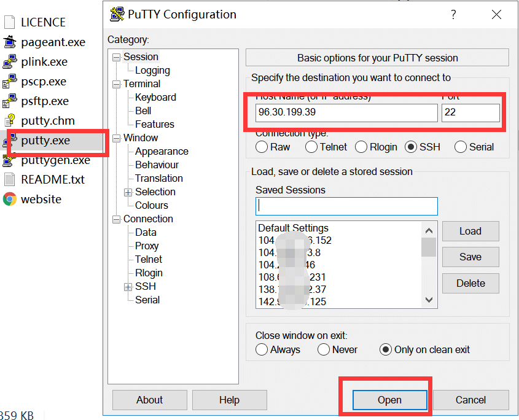Open the Features category
The height and width of the screenshot is (420, 519).
[155, 125]
